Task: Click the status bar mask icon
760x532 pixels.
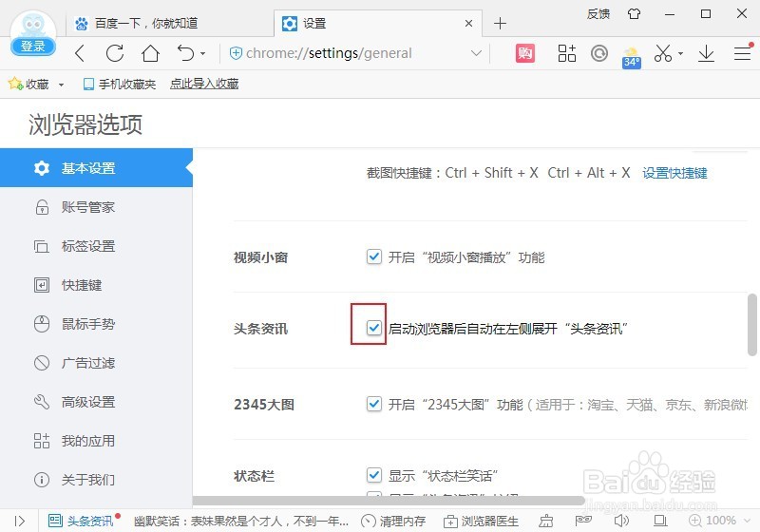Action: click(x=583, y=521)
